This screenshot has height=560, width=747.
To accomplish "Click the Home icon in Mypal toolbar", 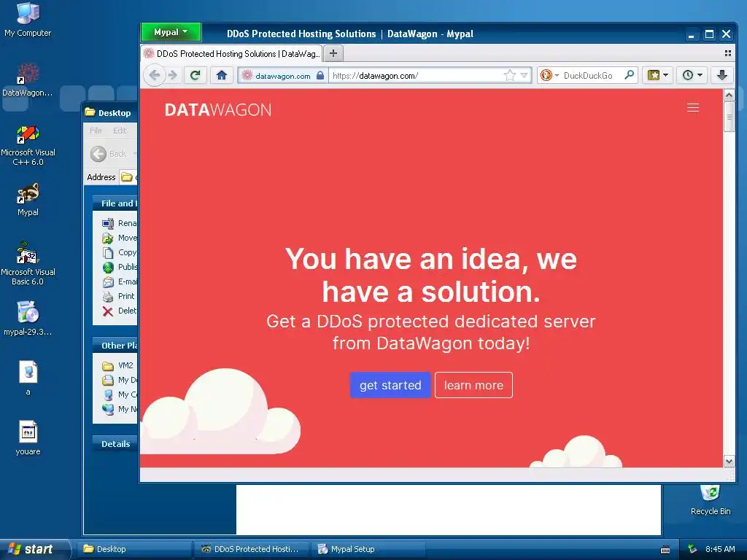I will pos(222,75).
